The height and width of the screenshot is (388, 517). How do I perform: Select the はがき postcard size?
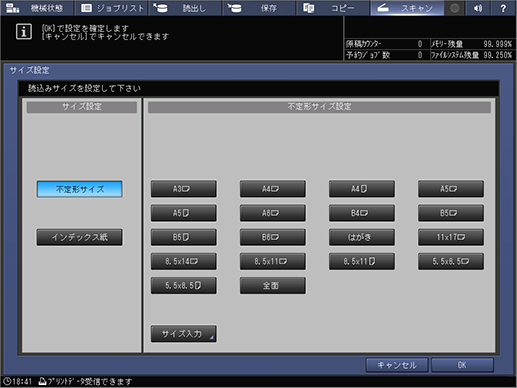pos(362,237)
